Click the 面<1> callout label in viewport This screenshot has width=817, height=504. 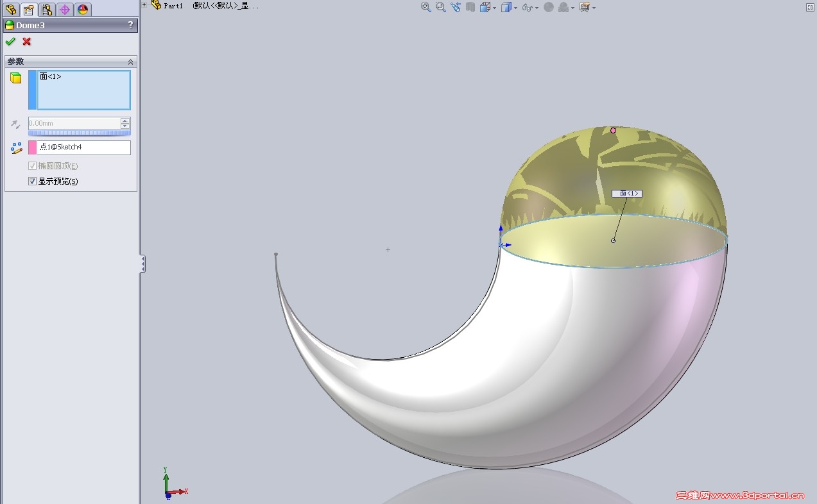(627, 194)
